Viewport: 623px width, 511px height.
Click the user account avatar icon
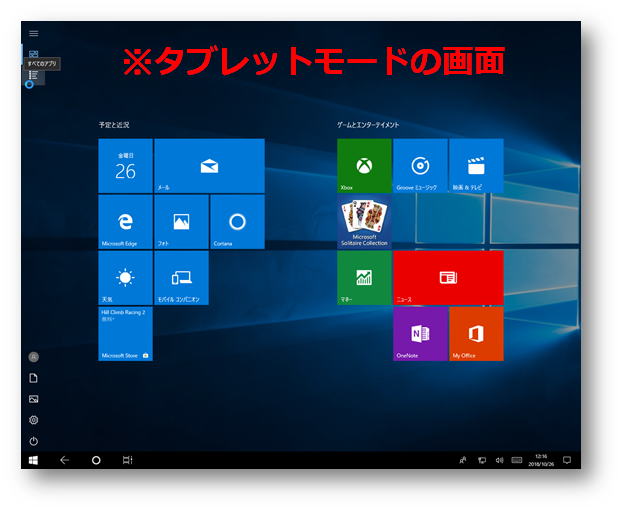(34, 357)
